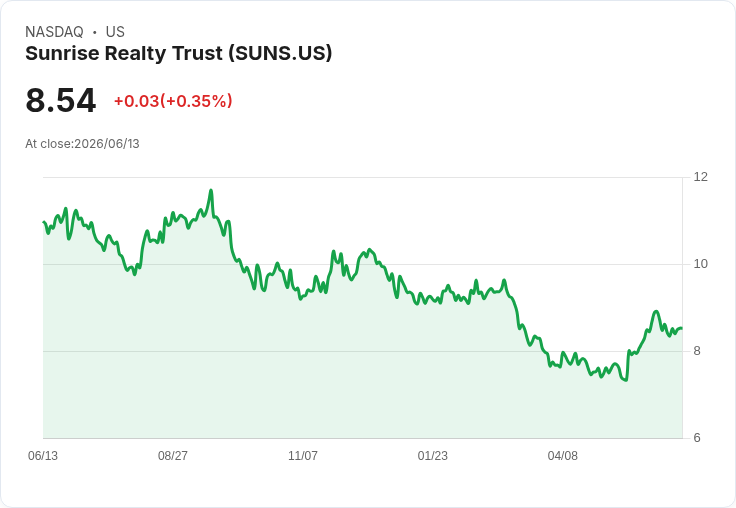Click the lowest trough of the price line
The image size is (736, 508).
coord(626,379)
